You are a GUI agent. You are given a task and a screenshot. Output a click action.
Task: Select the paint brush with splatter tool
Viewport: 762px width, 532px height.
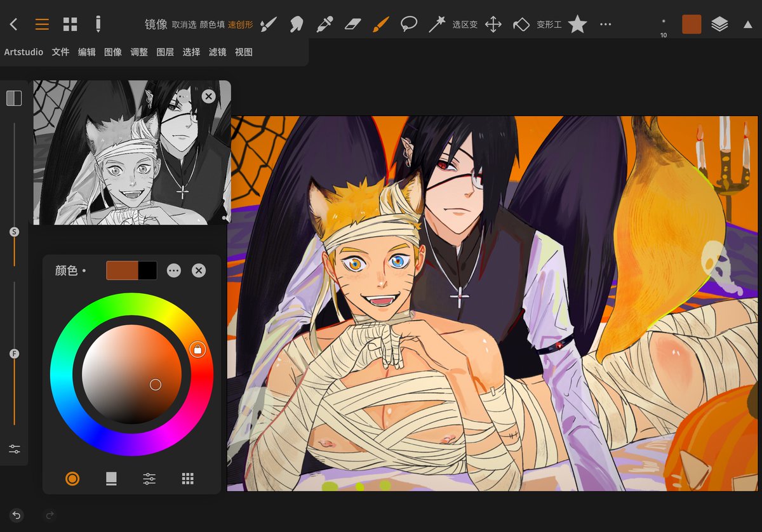tap(269, 25)
